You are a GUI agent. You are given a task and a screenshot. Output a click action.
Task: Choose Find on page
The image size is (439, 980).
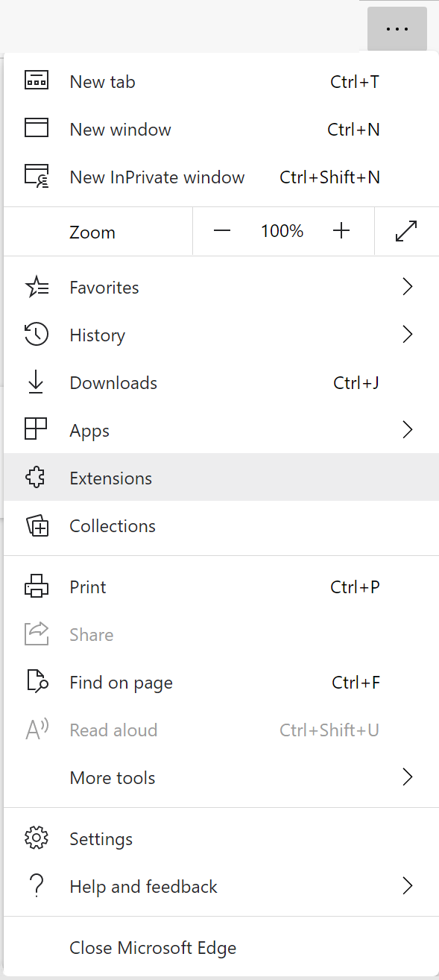221,683
